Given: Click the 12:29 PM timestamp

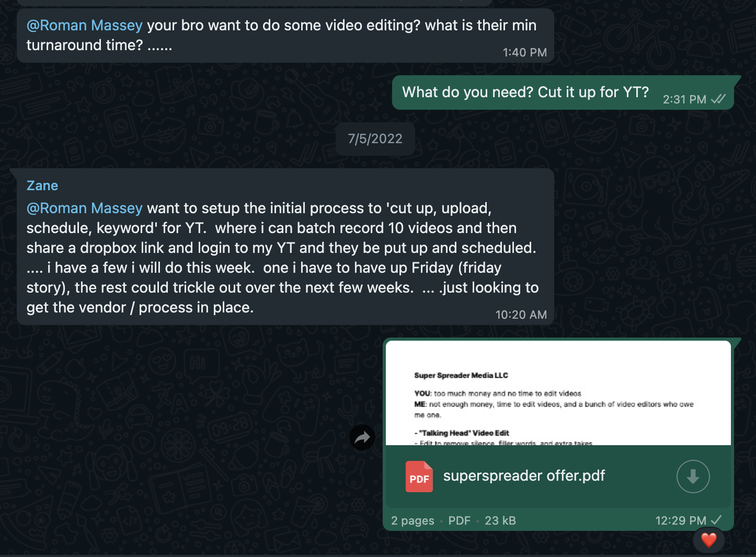Looking at the screenshot, I should (x=681, y=520).
